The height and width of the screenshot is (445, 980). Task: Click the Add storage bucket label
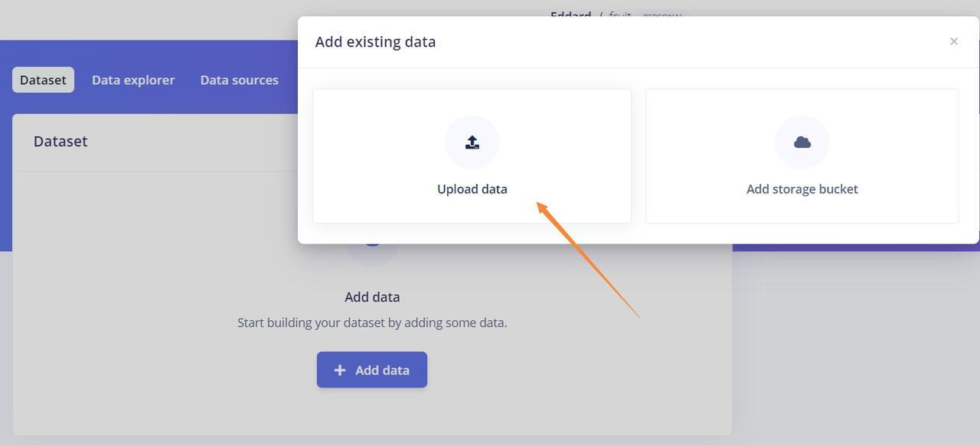[802, 189]
